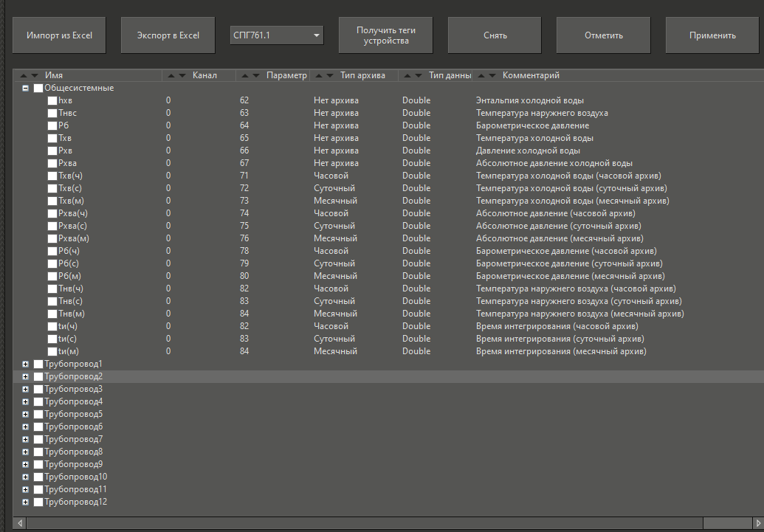Viewport: 764px width, 532px height.
Task: Expand the Трубопровод12 tree node
Action: point(26,502)
